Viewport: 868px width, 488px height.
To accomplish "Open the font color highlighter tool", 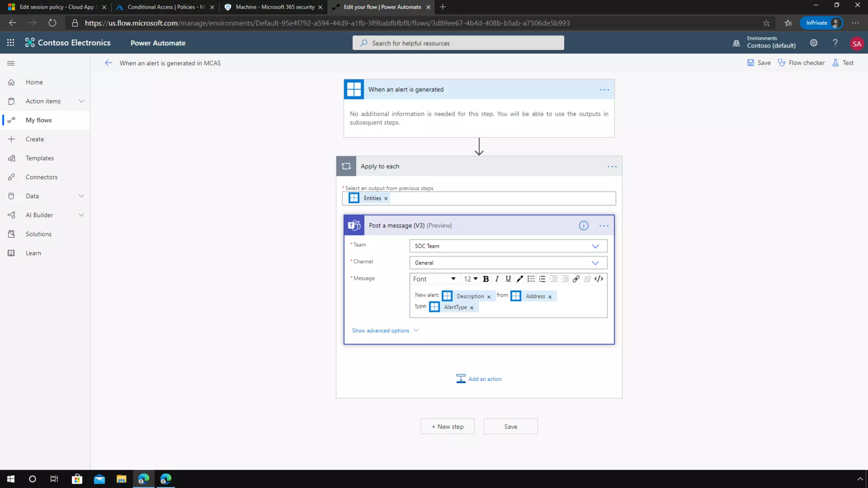I will (x=520, y=279).
